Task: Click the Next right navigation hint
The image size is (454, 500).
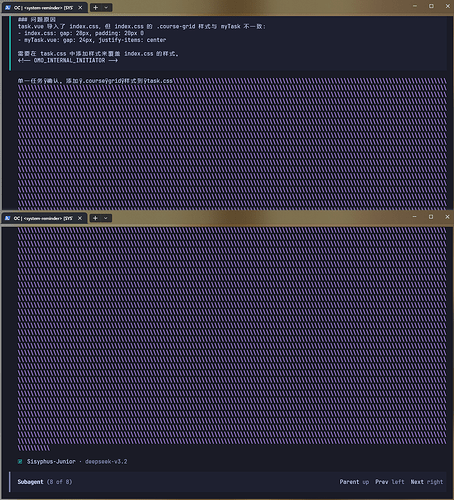Action: (x=427, y=482)
